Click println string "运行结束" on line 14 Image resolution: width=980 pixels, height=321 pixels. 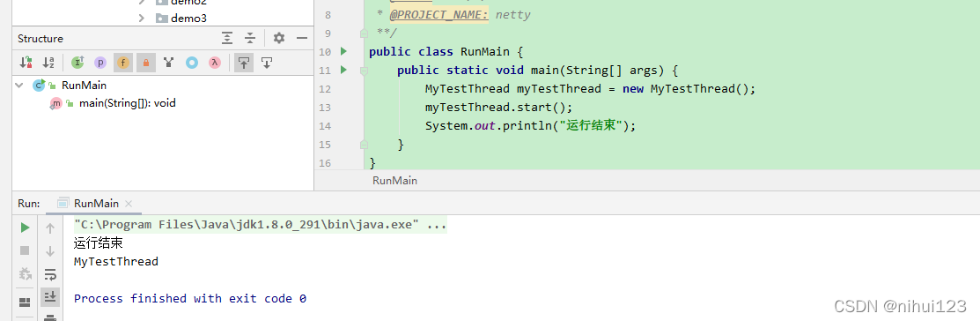pos(591,126)
